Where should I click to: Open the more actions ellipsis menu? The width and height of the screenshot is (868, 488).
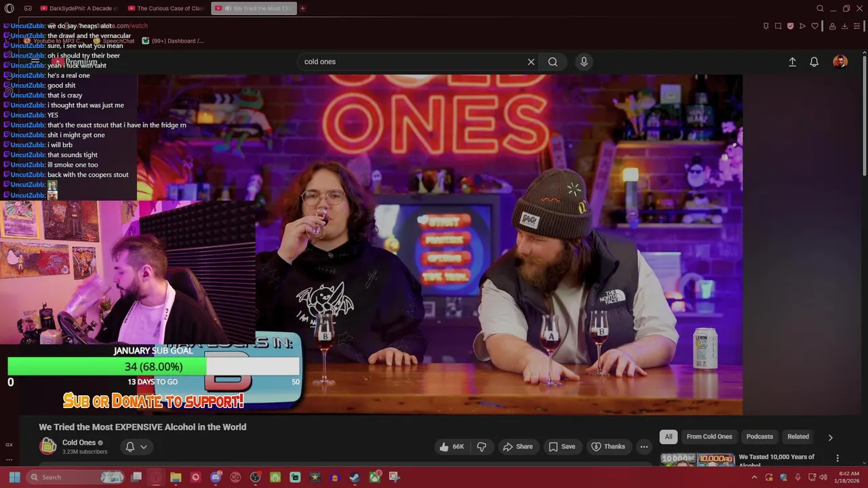click(x=644, y=447)
